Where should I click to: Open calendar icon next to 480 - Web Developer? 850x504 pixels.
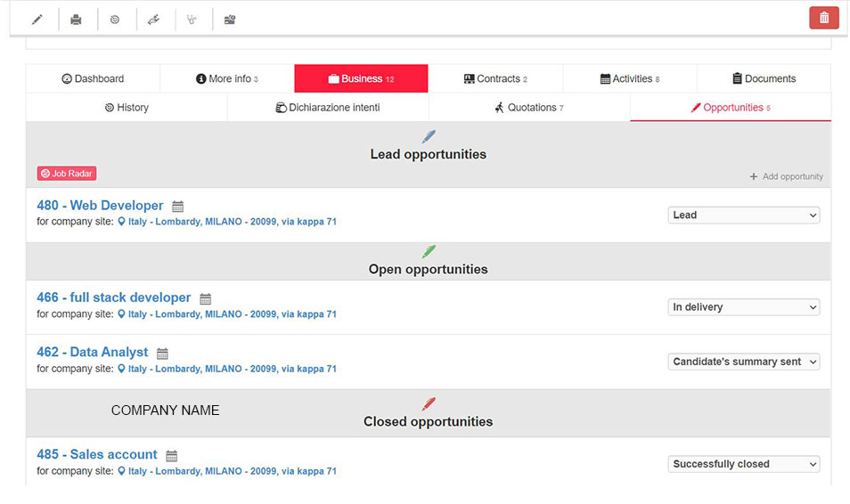[178, 207]
